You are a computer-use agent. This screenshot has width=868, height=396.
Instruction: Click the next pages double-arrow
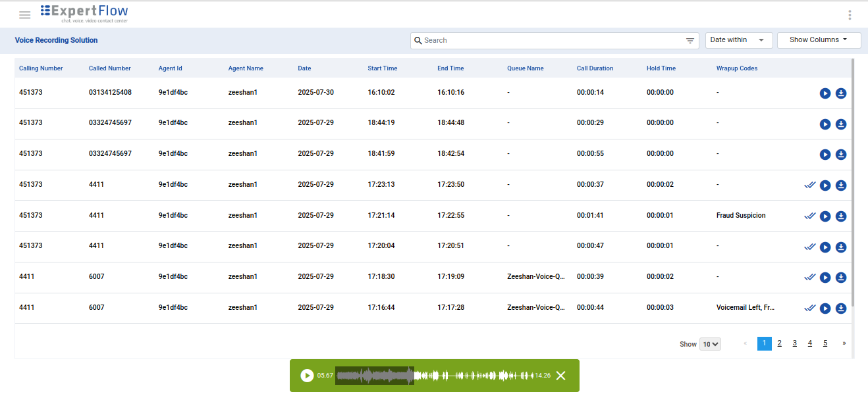844,343
